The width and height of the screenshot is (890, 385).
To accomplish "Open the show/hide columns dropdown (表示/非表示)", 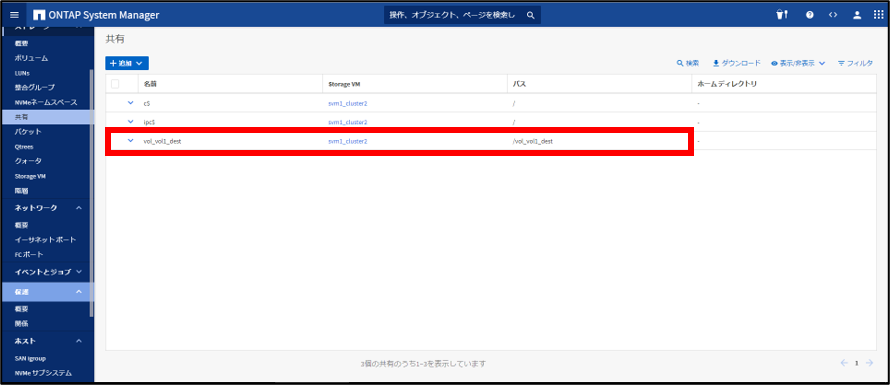I will click(798, 63).
